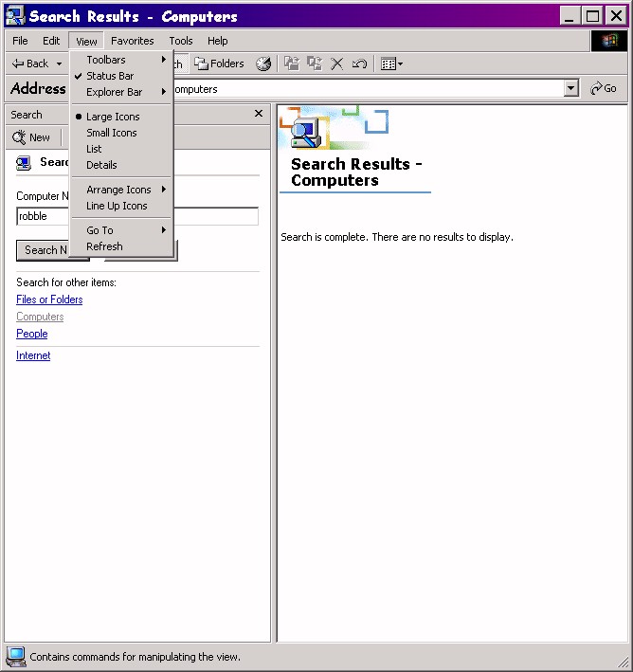Click the Copy To toolbar icon
Viewport: 633px width, 672px height.
pos(315,64)
